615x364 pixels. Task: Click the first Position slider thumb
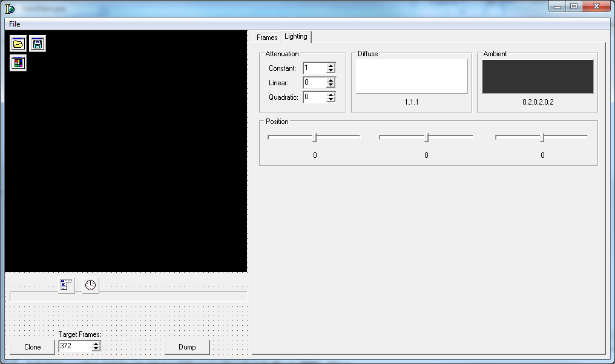click(315, 137)
